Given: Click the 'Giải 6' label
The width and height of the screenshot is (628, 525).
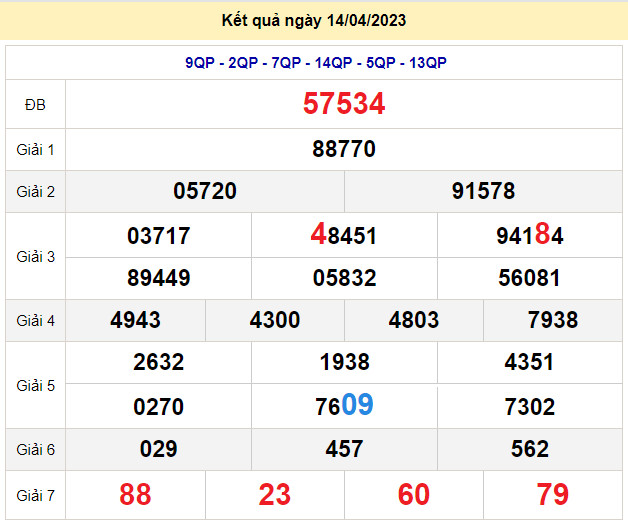Looking at the screenshot, I should [35, 449].
